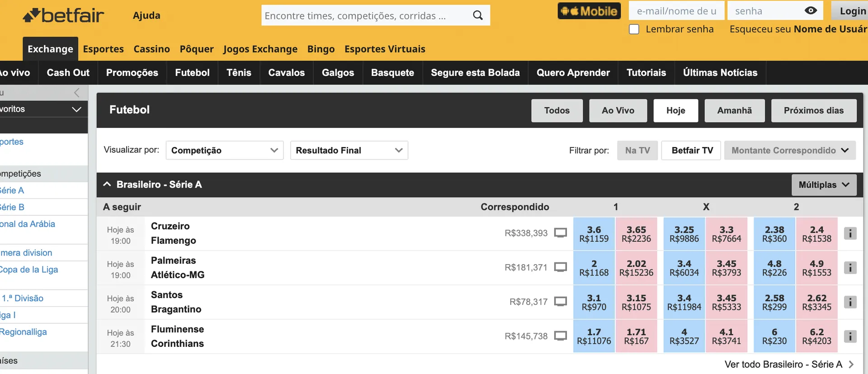Open info icon for Santos Bragantino match
This screenshot has height=374, width=868.
point(850,302)
